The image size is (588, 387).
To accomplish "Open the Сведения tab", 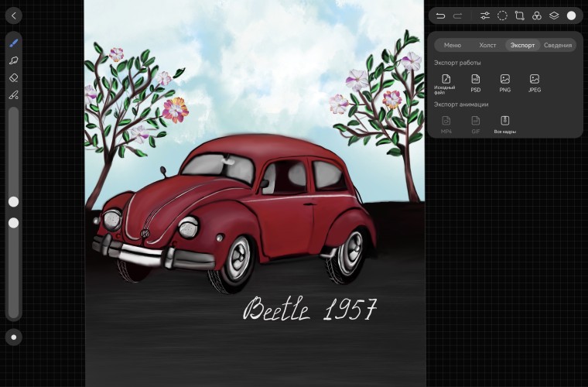I will (557, 45).
